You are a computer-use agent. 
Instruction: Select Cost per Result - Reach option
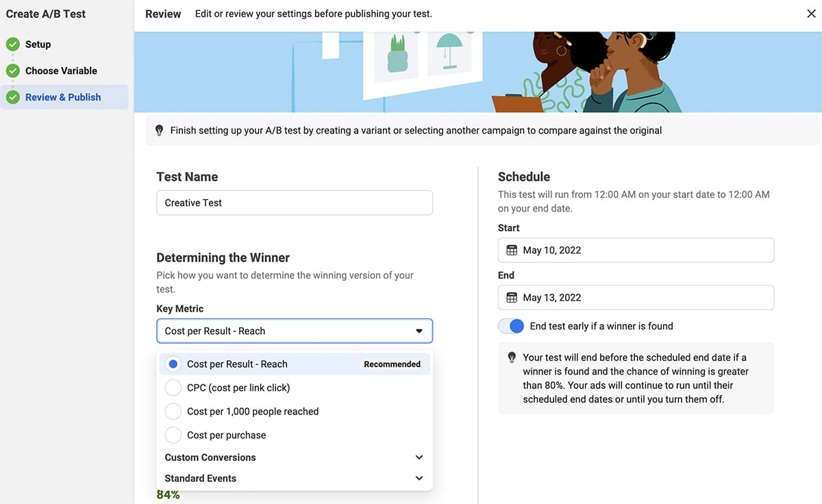click(x=174, y=364)
